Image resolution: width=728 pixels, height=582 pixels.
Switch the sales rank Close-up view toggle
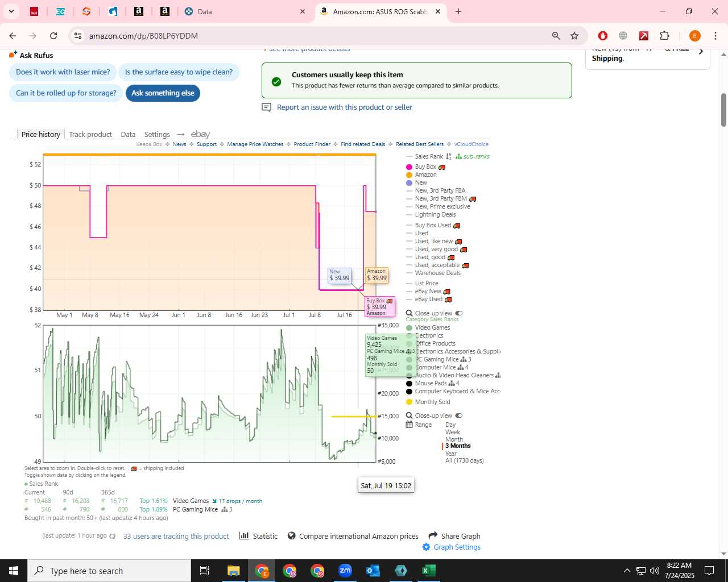coord(459,415)
